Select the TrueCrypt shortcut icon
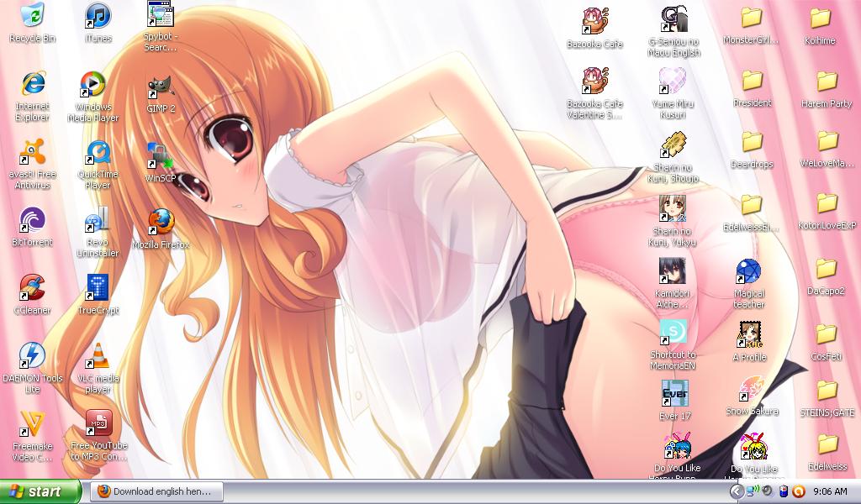This screenshot has height=504, width=861. coord(98,289)
